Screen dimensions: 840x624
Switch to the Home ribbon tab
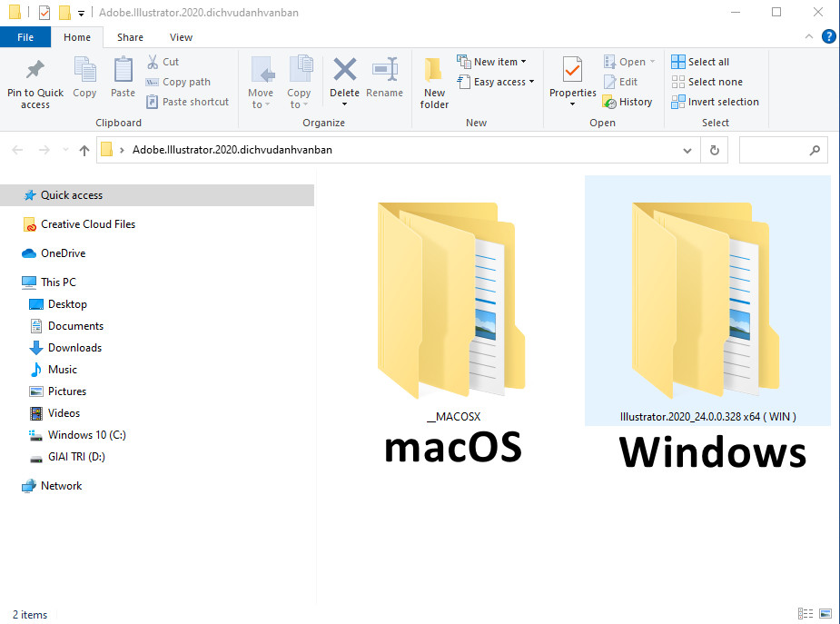click(x=77, y=37)
